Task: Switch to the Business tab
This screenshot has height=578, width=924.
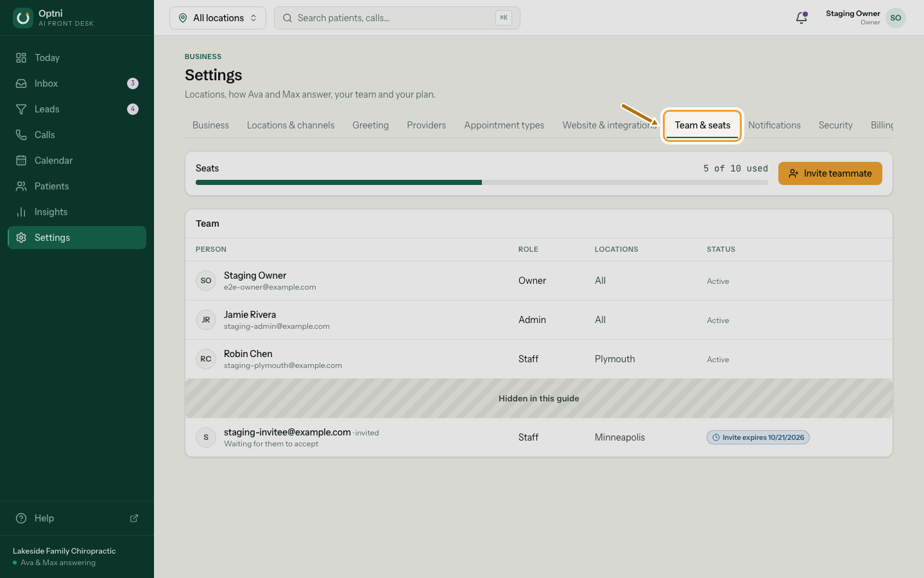Action: (210, 125)
